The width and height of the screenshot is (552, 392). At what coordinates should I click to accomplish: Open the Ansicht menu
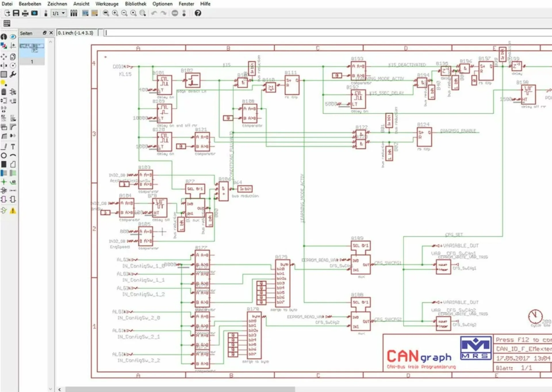pos(81,4)
